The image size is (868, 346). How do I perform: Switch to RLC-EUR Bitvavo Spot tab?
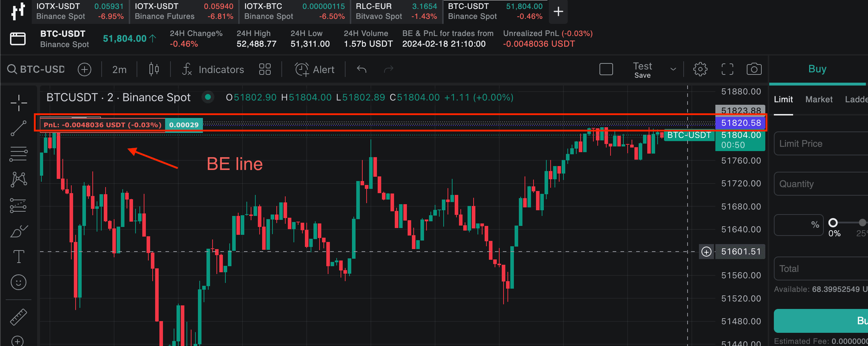[x=396, y=11]
